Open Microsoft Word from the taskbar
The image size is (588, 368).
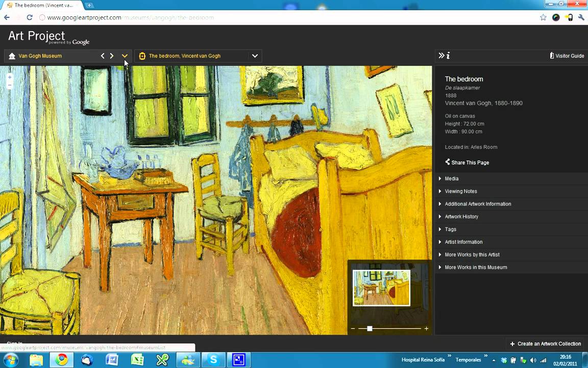(112, 360)
